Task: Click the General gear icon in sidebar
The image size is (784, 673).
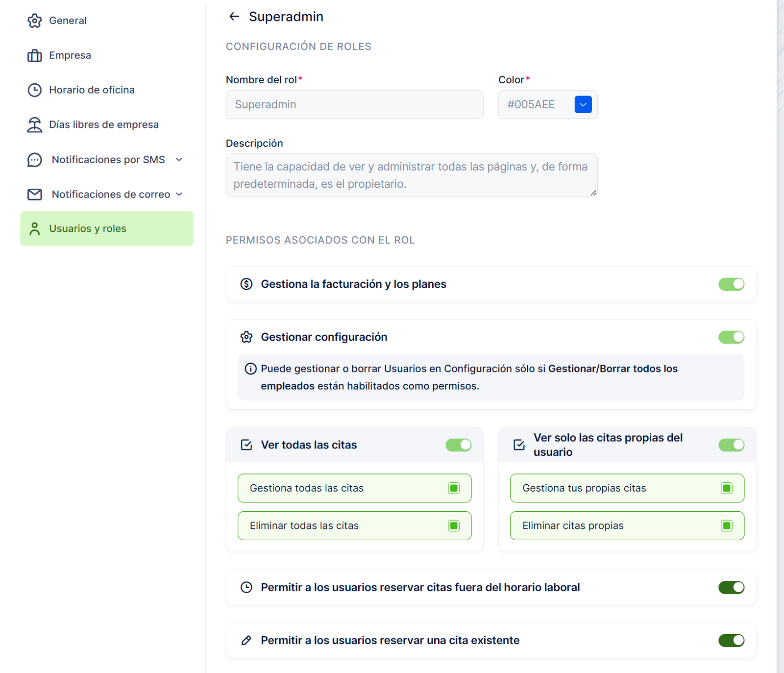Action: click(x=35, y=21)
